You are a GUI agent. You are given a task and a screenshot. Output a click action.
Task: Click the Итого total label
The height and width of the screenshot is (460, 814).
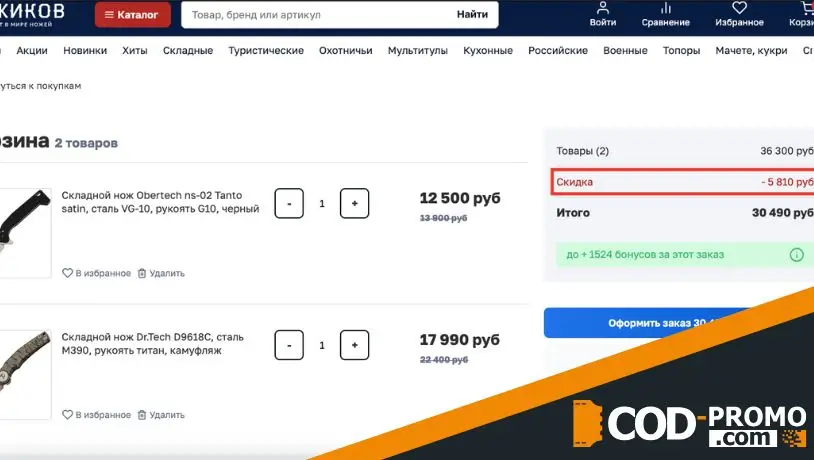click(573, 213)
